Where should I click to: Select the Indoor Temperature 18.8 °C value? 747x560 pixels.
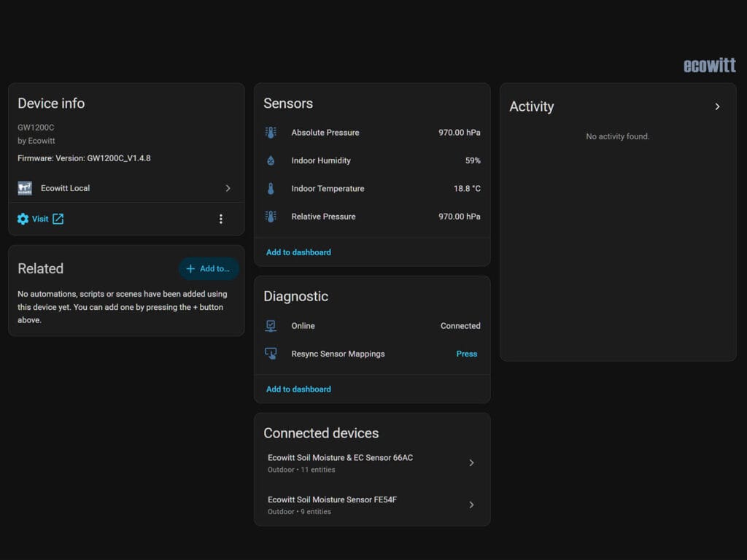pos(467,189)
